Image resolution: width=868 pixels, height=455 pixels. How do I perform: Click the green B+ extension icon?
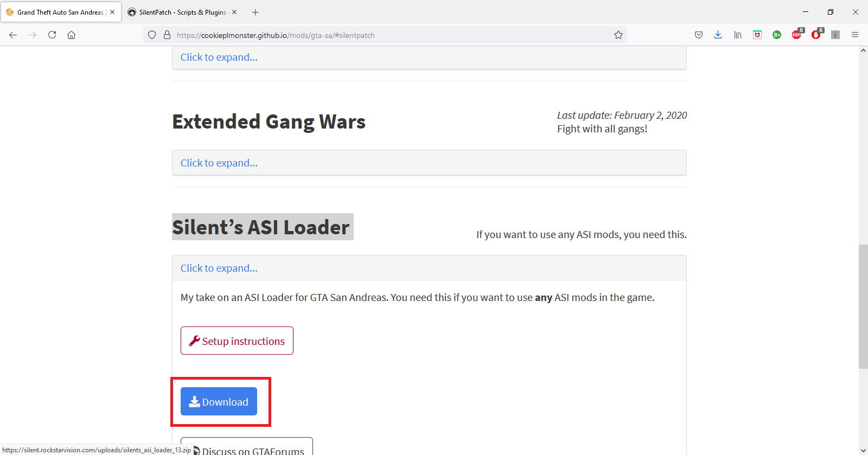pos(777,35)
